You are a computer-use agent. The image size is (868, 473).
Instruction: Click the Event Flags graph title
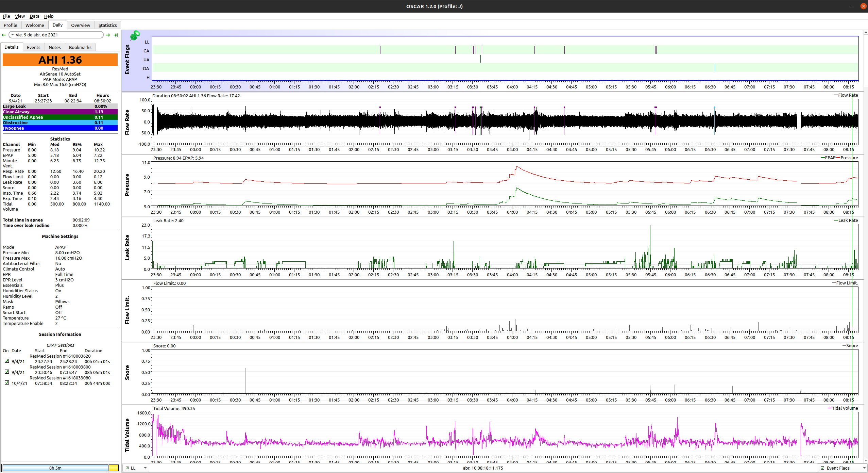127,59
